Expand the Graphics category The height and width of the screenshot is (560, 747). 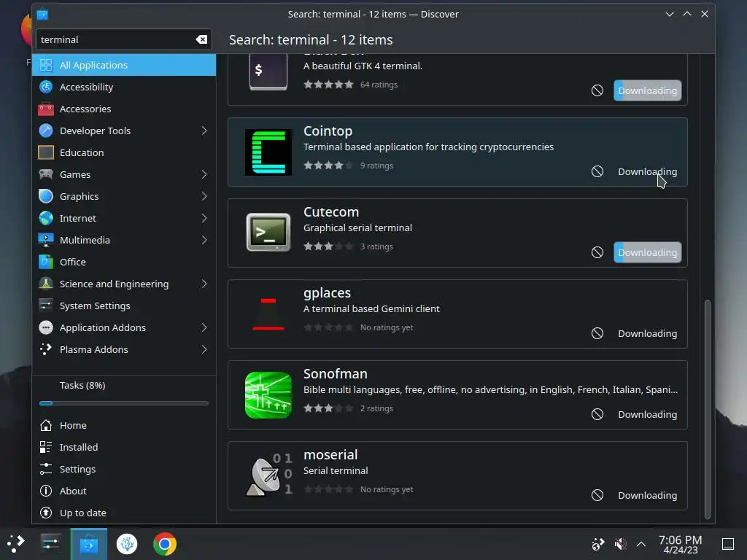coord(204,196)
